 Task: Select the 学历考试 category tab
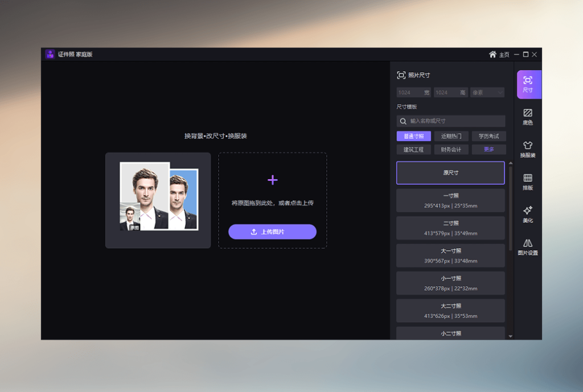(x=488, y=136)
